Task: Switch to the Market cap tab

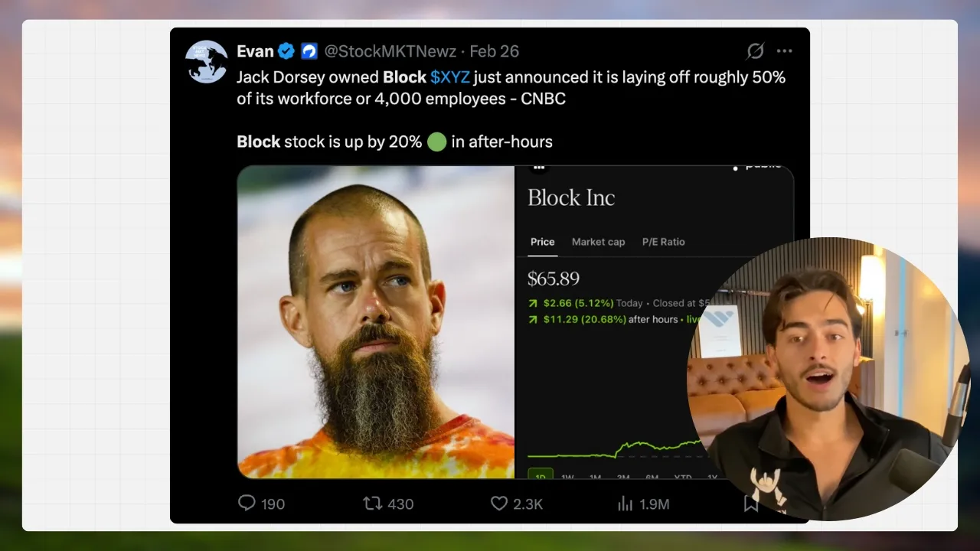Action: pos(598,242)
